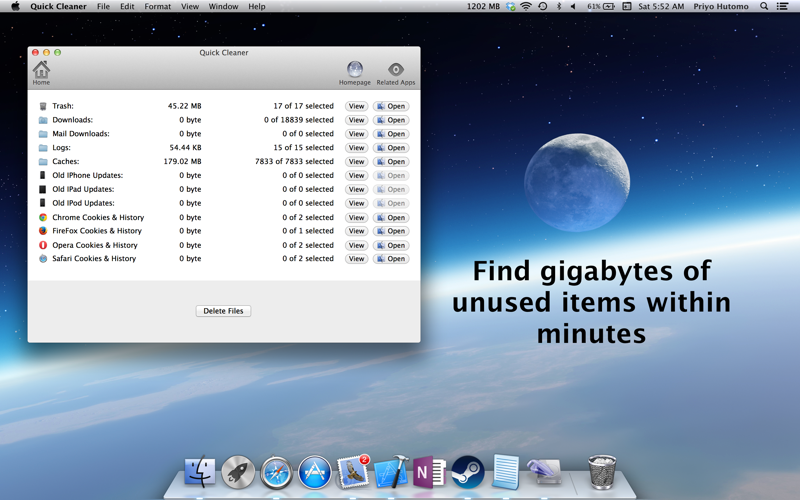This screenshot has width=800, height=500.
Task: Open OneNote from the Dock
Action: click(429, 472)
